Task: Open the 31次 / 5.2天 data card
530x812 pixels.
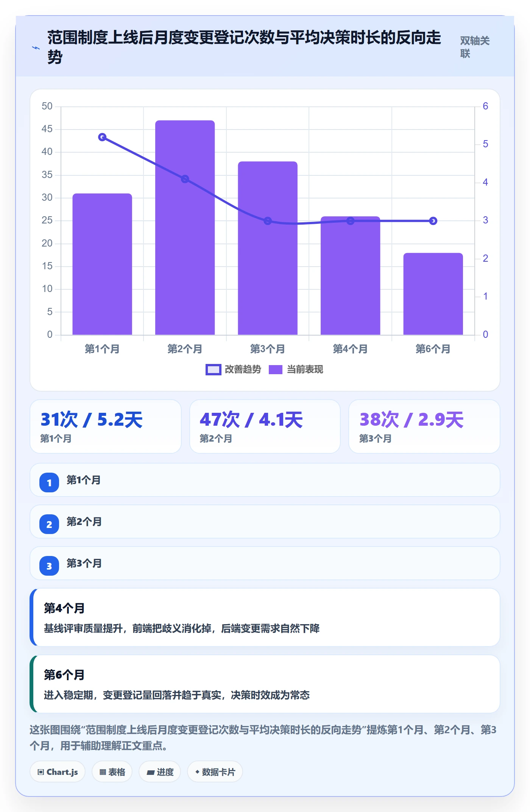Action: coord(106,426)
